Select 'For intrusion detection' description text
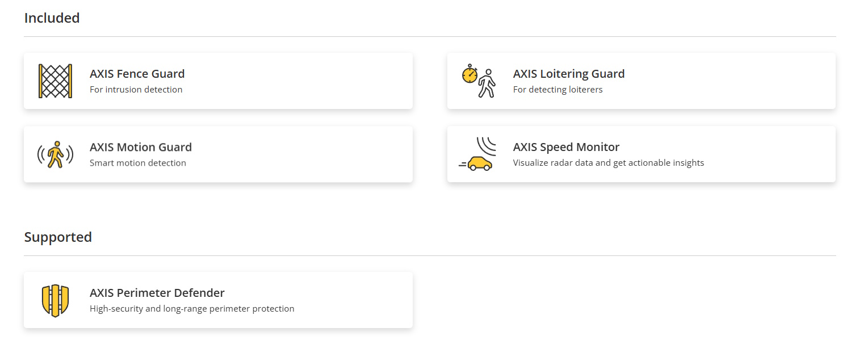This screenshot has height=361, width=868. [136, 90]
